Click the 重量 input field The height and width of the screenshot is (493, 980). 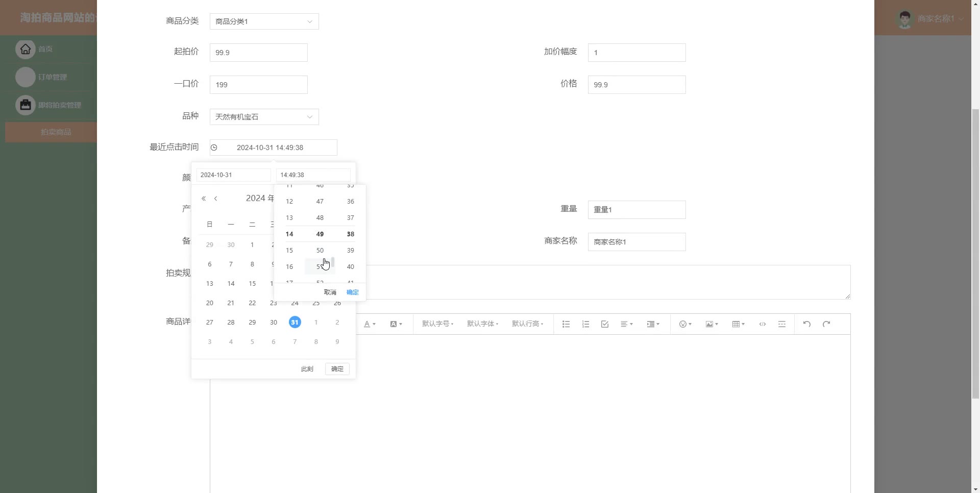pyautogui.click(x=637, y=210)
